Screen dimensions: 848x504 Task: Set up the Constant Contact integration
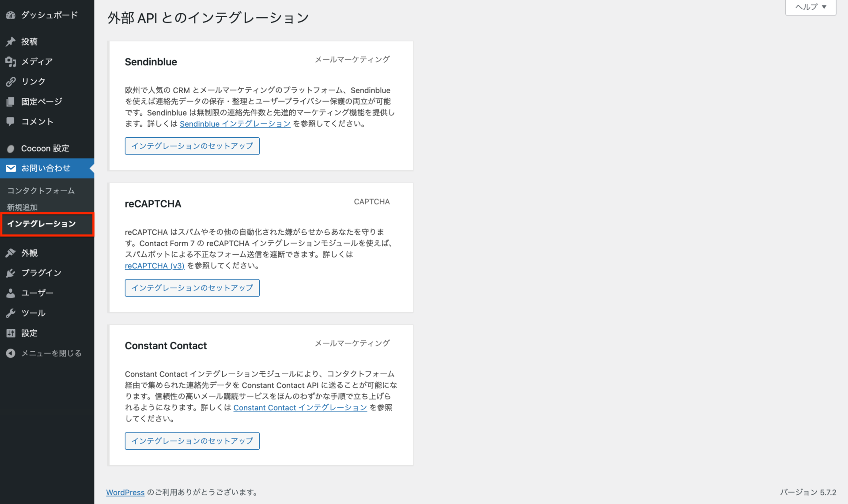192,441
